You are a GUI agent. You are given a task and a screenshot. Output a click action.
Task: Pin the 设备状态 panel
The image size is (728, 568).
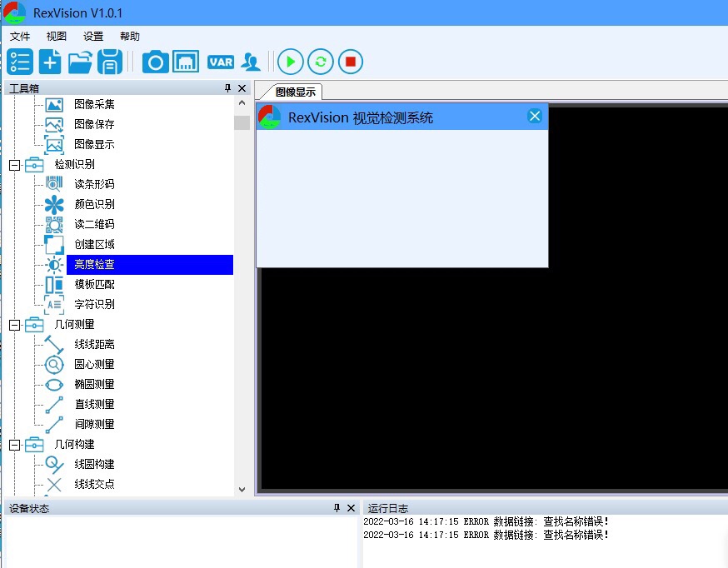(x=337, y=508)
